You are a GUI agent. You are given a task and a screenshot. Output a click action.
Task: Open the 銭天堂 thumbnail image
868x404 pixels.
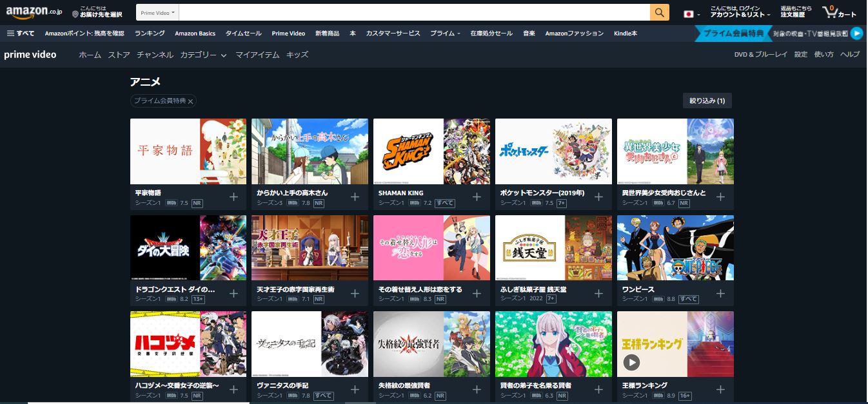(553, 248)
